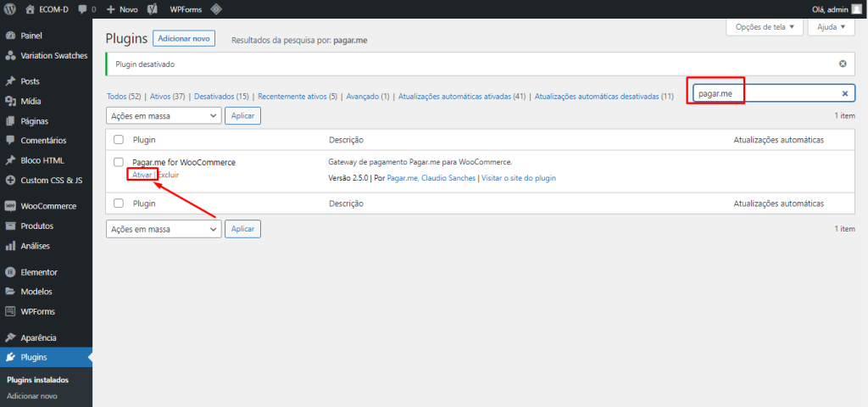Click the diamond icon after WPForms
Screen dimensions: 868x407
click(217, 9)
